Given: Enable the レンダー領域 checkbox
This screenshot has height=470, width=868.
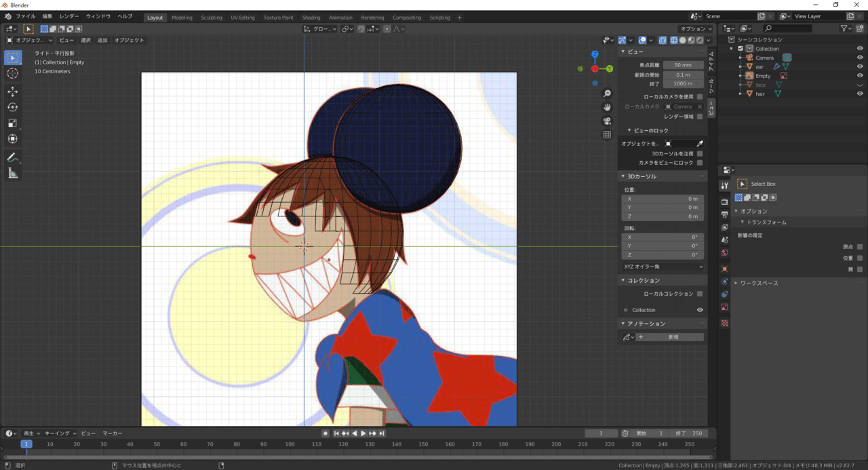Looking at the screenshot, I should click(700, 117).
